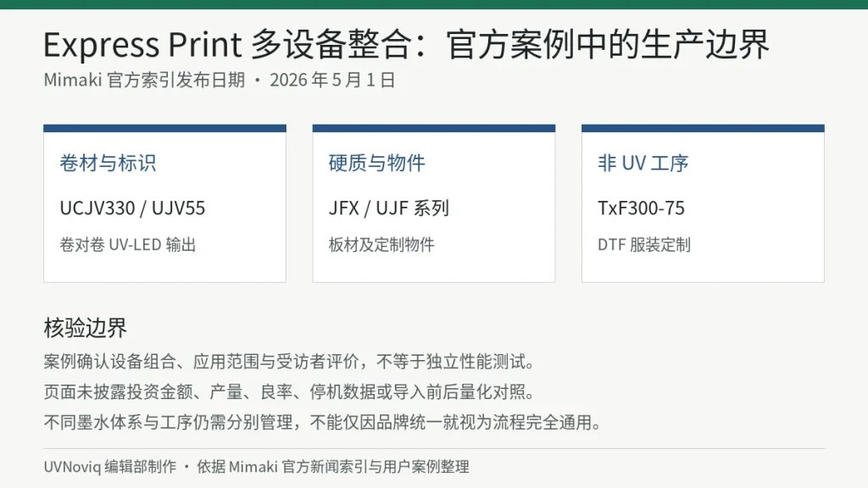Click the 核验边界 section heading

pyautogui.click(x=86, y=328)
